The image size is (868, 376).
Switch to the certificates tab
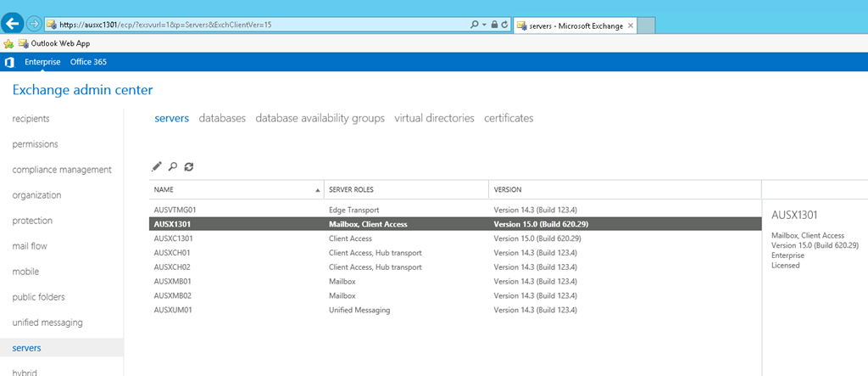509,118
